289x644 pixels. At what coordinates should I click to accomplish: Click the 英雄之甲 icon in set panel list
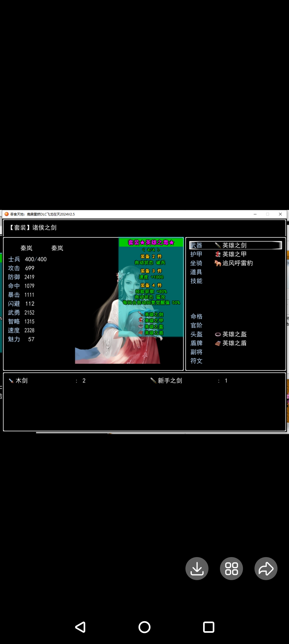(x=141, y=320)
